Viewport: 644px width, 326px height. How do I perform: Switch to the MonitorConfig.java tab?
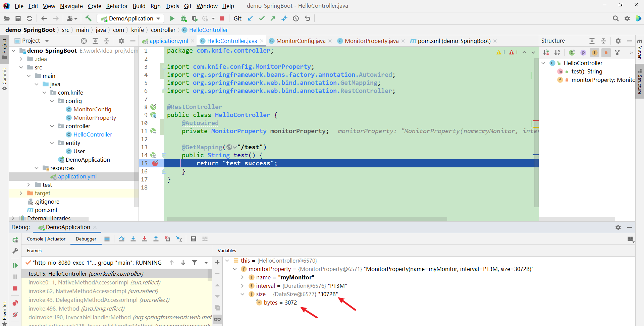[x=301, y=41]
